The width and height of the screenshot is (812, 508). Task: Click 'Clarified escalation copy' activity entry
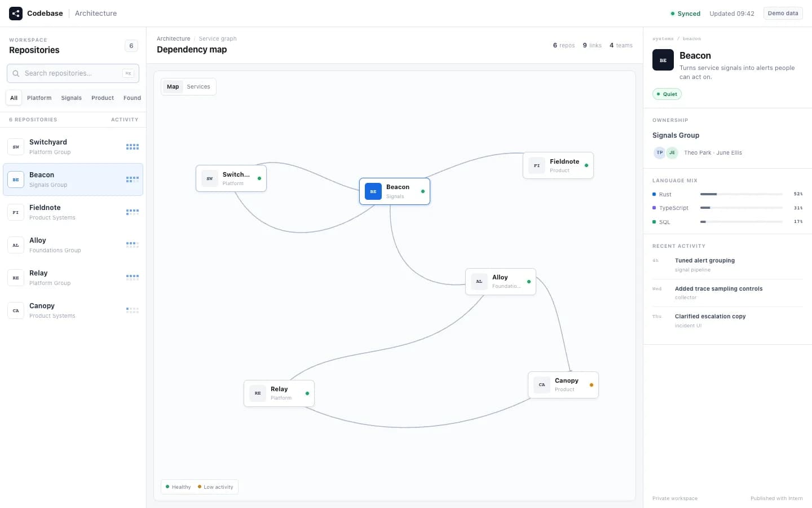tap(727, 321)
